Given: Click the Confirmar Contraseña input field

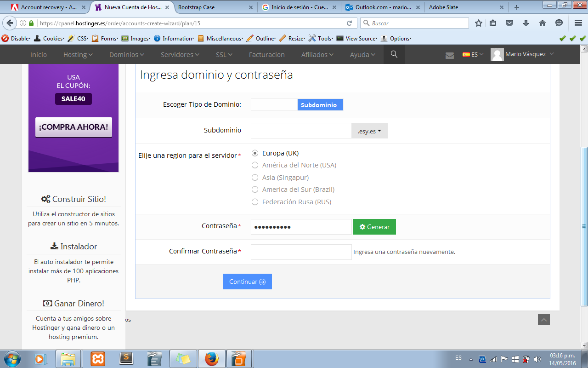Looking at the screenshot, I should pyautogui.click(x=301, y=252).
